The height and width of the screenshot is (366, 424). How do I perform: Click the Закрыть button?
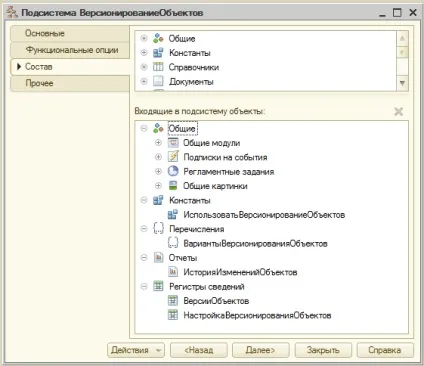pyautogui.click(x=323, y=350)
